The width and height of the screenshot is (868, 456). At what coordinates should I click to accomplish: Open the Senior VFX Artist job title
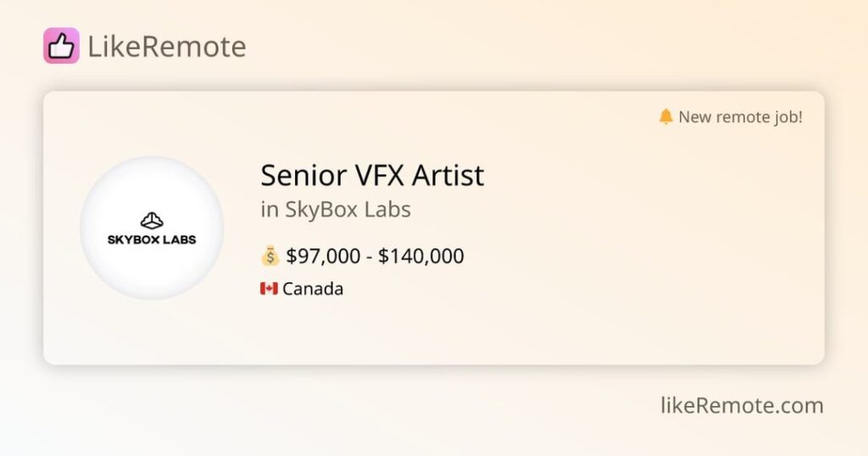tap(373, 175)
